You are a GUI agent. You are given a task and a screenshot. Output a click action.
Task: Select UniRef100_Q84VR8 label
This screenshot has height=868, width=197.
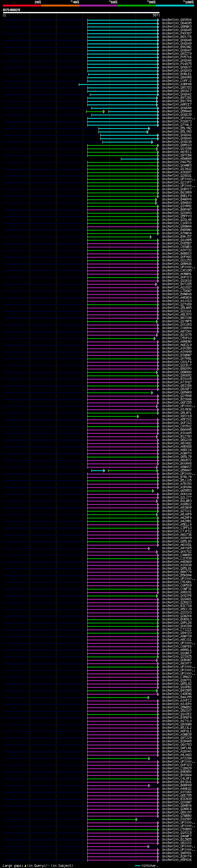coord(177,78)
